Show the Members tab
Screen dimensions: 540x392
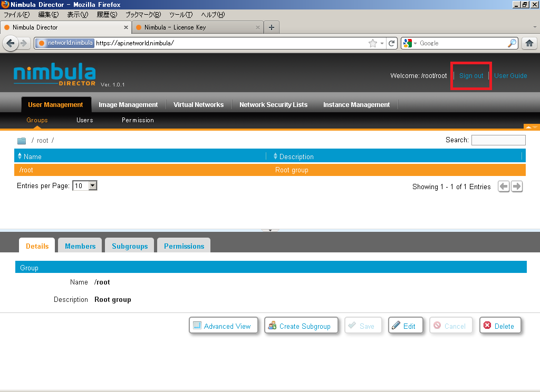pos(80,246)
